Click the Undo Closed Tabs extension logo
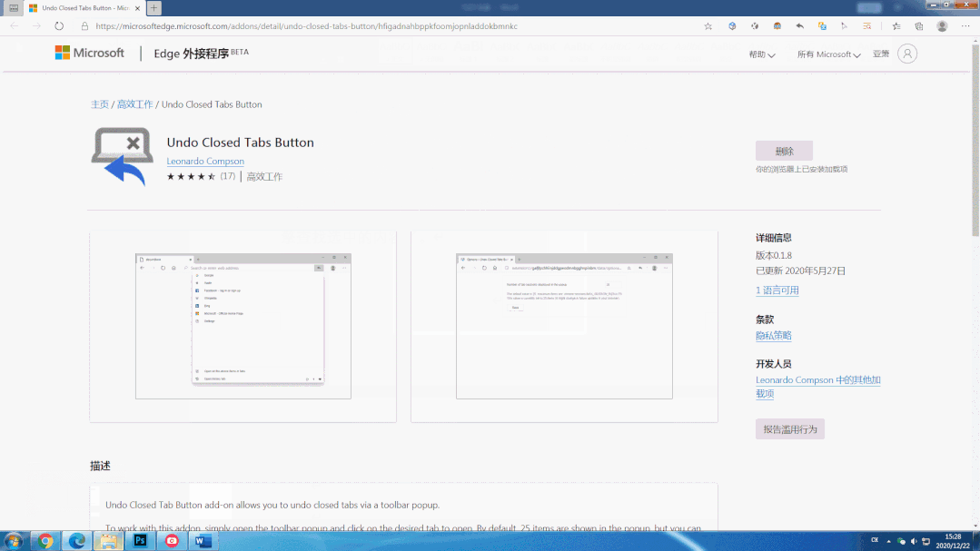 point(123,157)
